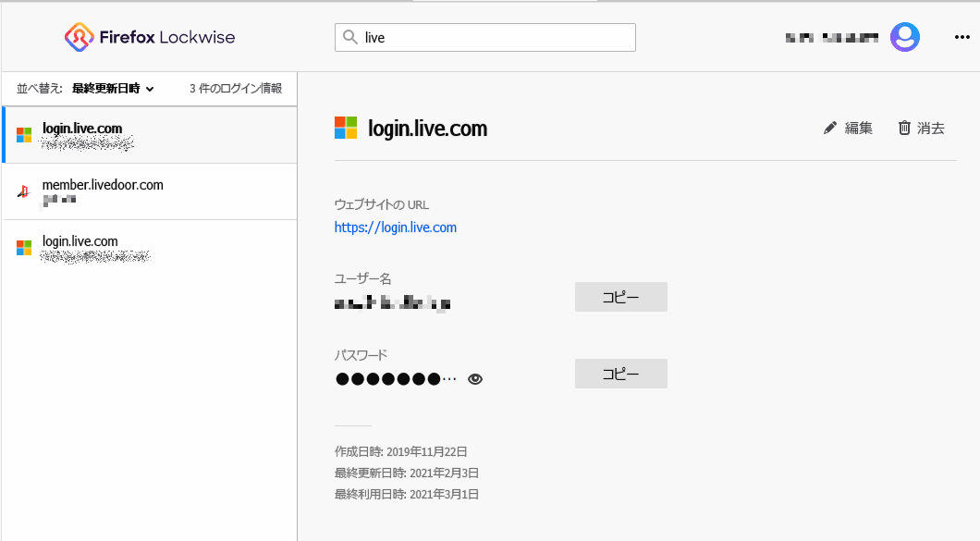Click the trash can icon for 消去

(x=904, y=129)
